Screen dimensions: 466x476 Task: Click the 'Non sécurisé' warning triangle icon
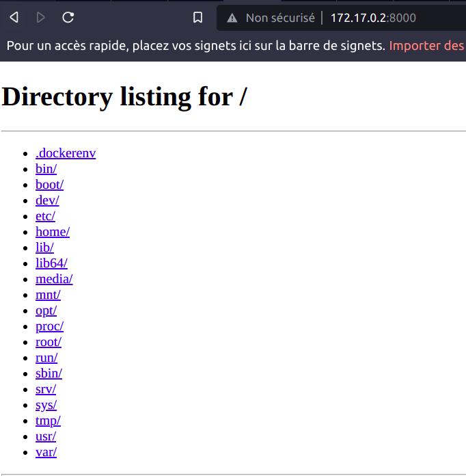(x=232, y=18)
